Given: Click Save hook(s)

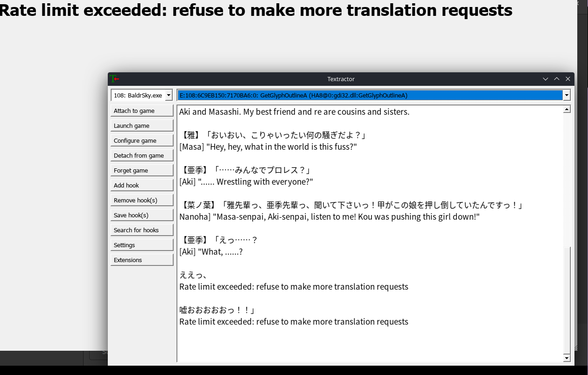Looking at the screenshot, I should (x=141, y=215).
